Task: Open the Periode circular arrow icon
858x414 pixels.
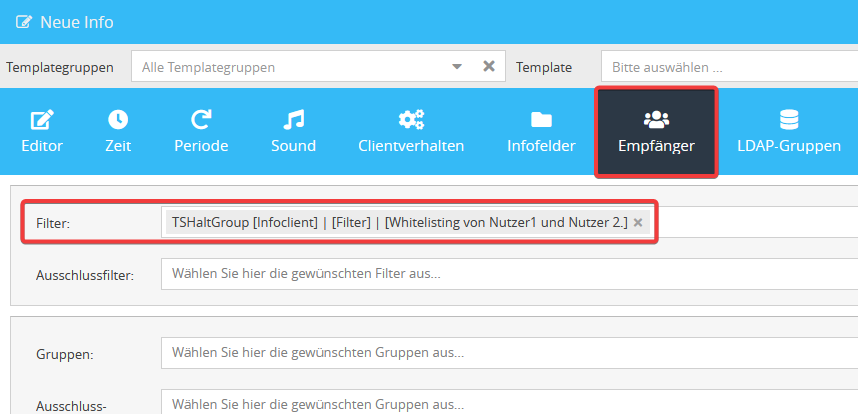Action: click(201, 120)
